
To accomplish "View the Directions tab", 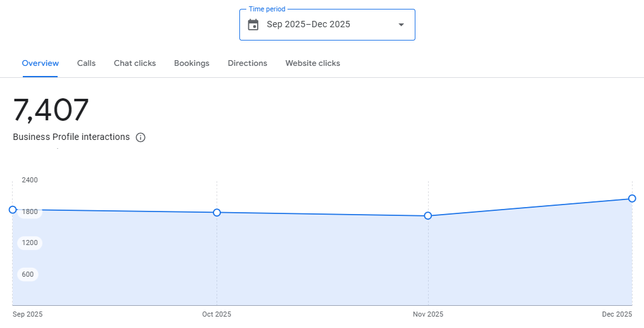I will point(248,63).
